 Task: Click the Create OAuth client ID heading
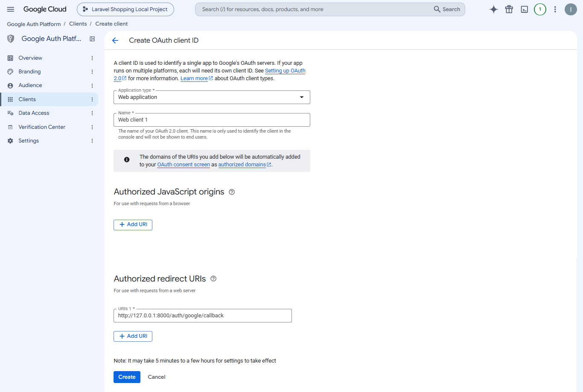click(x=164, y=41)
